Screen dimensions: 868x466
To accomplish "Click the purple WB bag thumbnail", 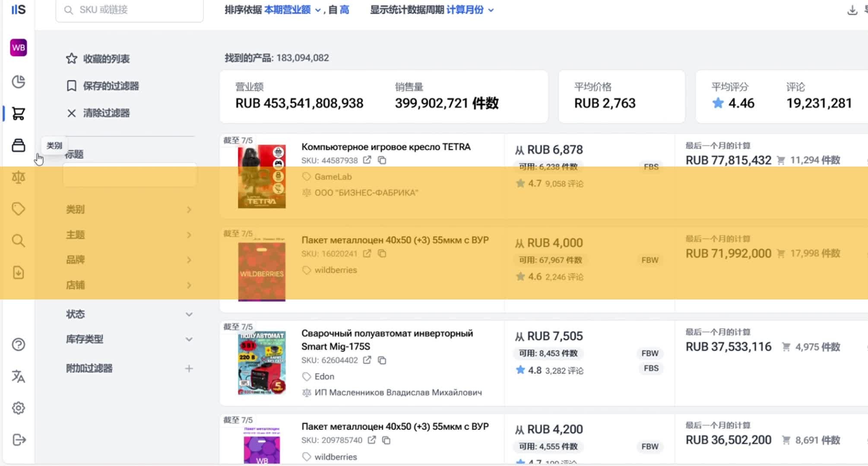I will click(262, 445).
